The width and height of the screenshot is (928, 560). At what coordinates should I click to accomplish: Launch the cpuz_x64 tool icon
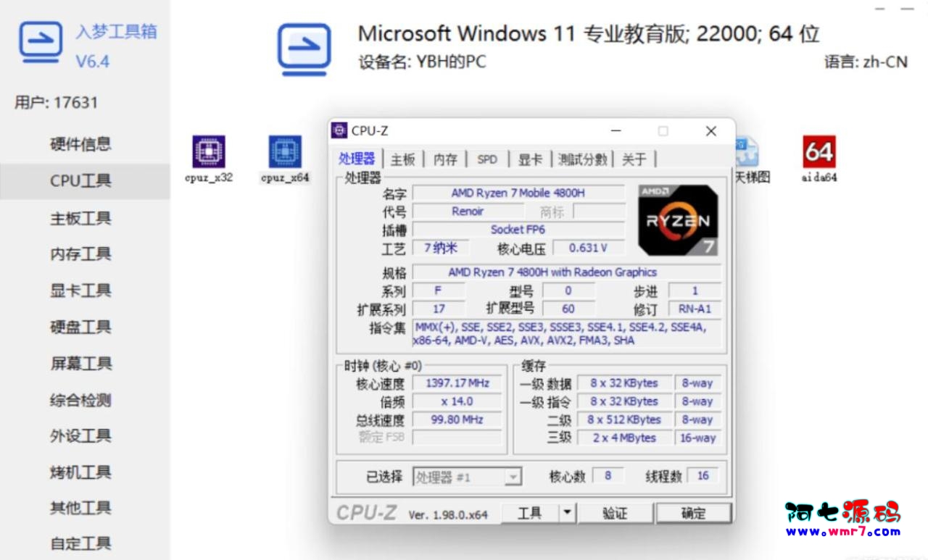tap(285, 159)
